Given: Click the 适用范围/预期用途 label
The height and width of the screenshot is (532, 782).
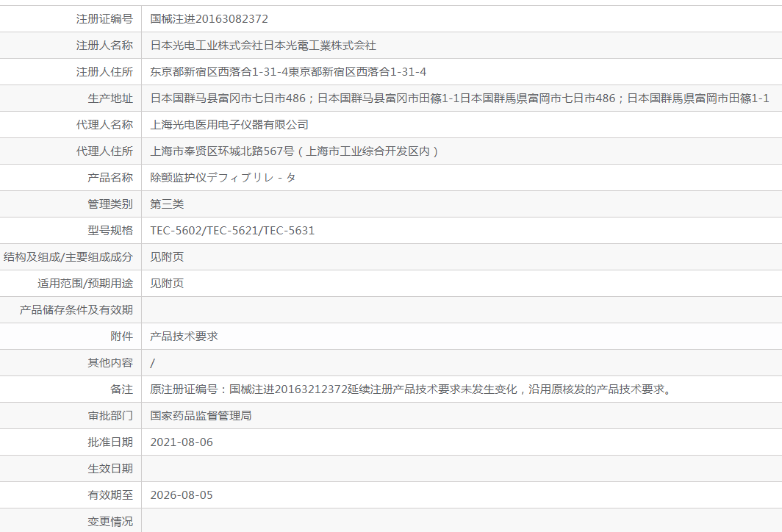Looking at the screenshot, I should (85, 283).
